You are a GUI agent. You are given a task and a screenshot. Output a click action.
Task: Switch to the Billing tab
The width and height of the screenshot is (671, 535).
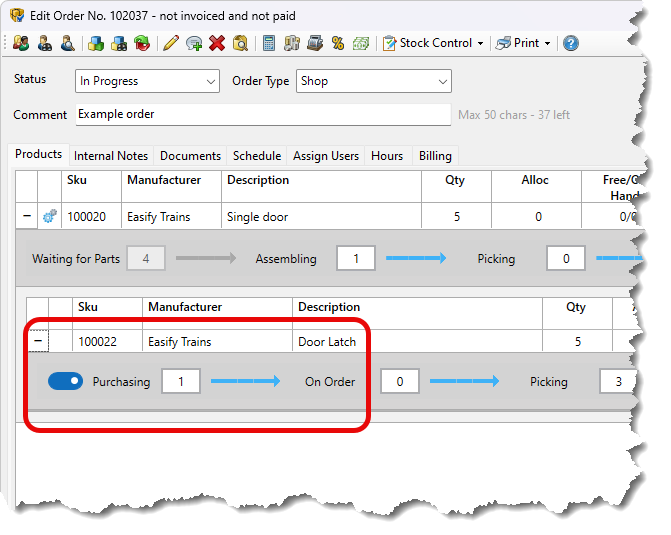(435, 156)
